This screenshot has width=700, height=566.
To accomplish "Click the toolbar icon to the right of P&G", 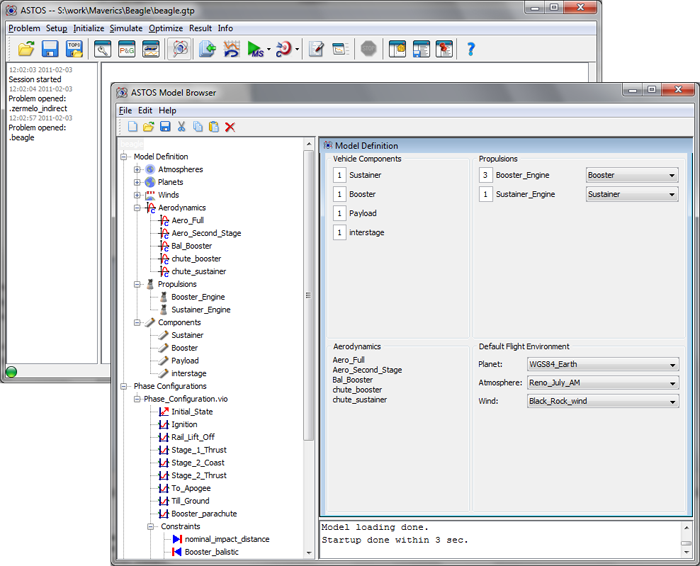I will pyautogui.click(x=151, y=49).
